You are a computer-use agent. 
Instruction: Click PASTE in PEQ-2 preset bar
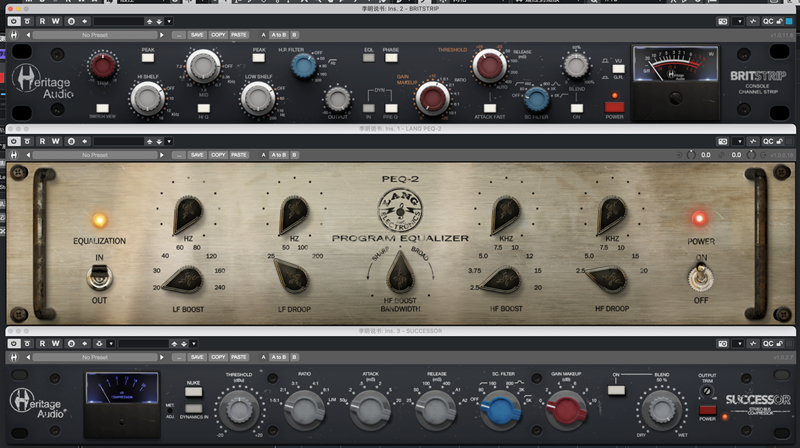[x=238, y=155]
